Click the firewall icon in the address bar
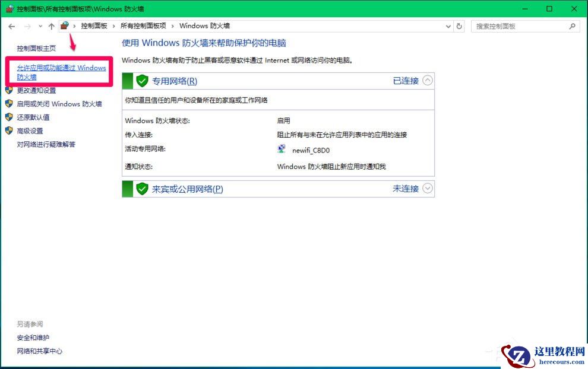The width and height of the screenshot is (588, 369). 65,26
